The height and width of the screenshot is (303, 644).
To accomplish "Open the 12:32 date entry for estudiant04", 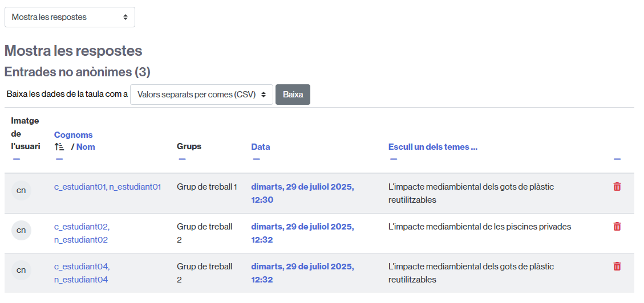I will [x=303, y=273].
